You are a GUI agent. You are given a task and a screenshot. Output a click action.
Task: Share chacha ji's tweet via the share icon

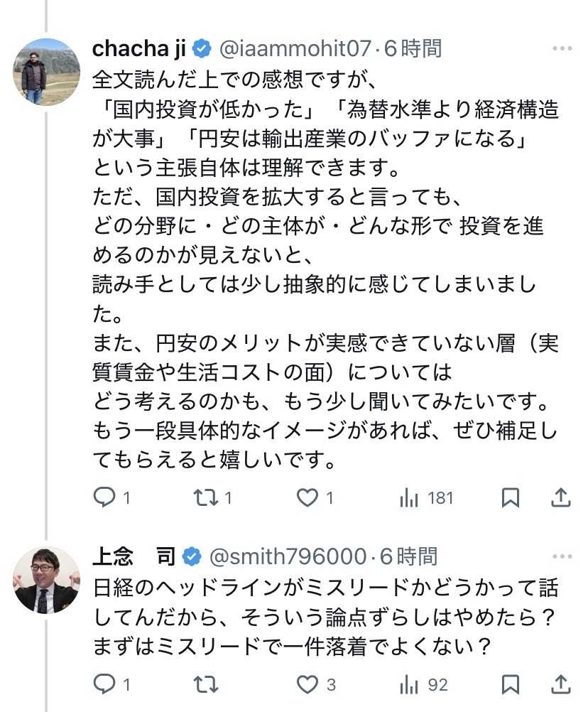(x=561, y=498)
